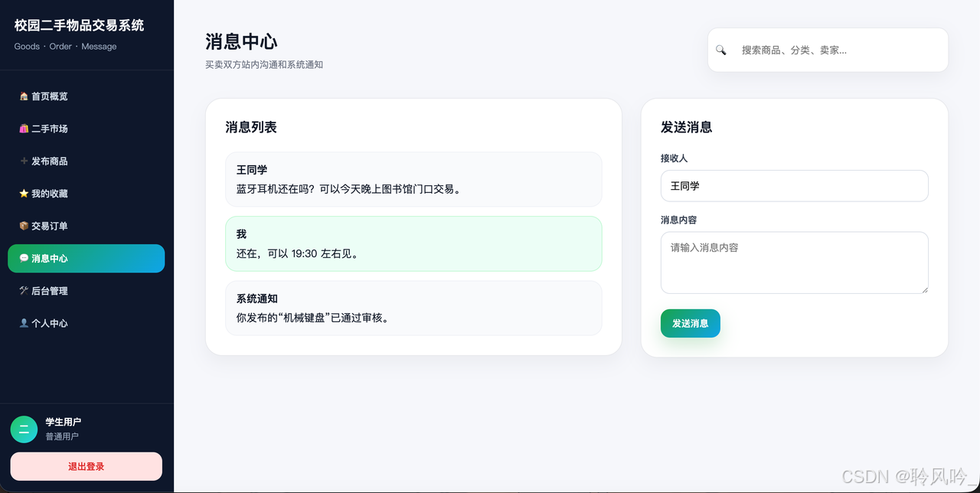Select the highlighted 消息中心 menu item
The height and width of the screenshot is (493, 980).
(x=86, y=259)
